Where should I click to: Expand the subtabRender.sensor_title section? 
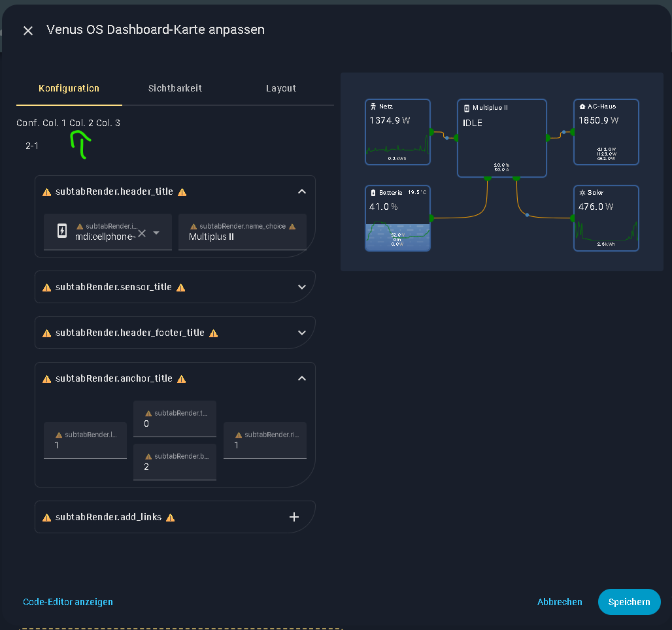pyautogui.click(x=301, y=287)
